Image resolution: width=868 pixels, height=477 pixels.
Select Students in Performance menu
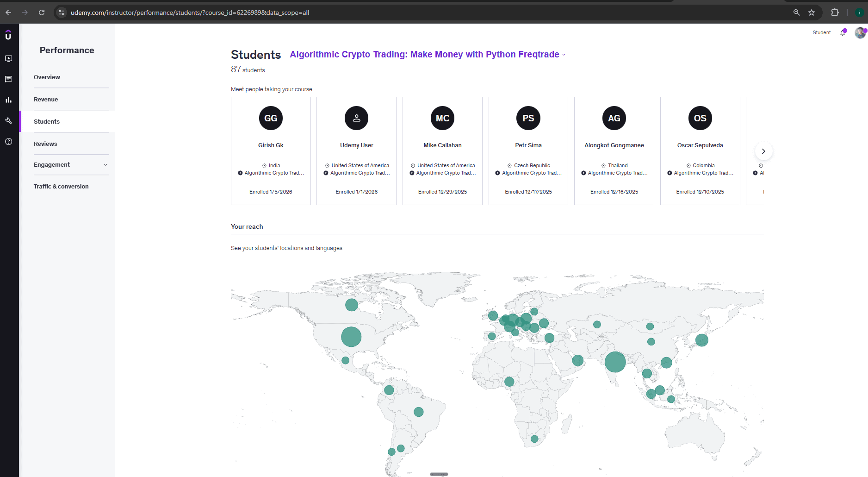coord(47,122)
